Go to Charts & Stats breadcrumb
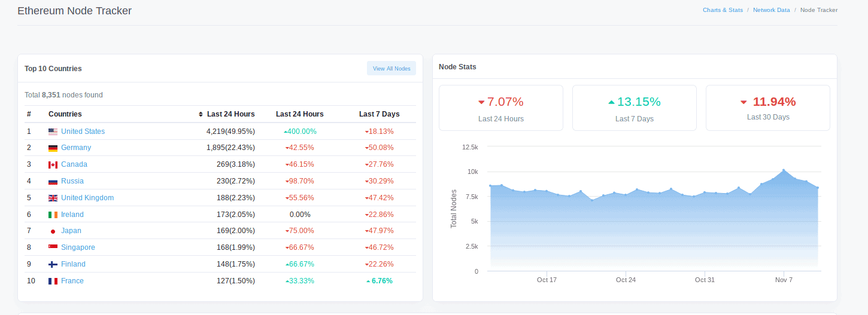This screenshot has width=868, height=315. tap(723, 10)
